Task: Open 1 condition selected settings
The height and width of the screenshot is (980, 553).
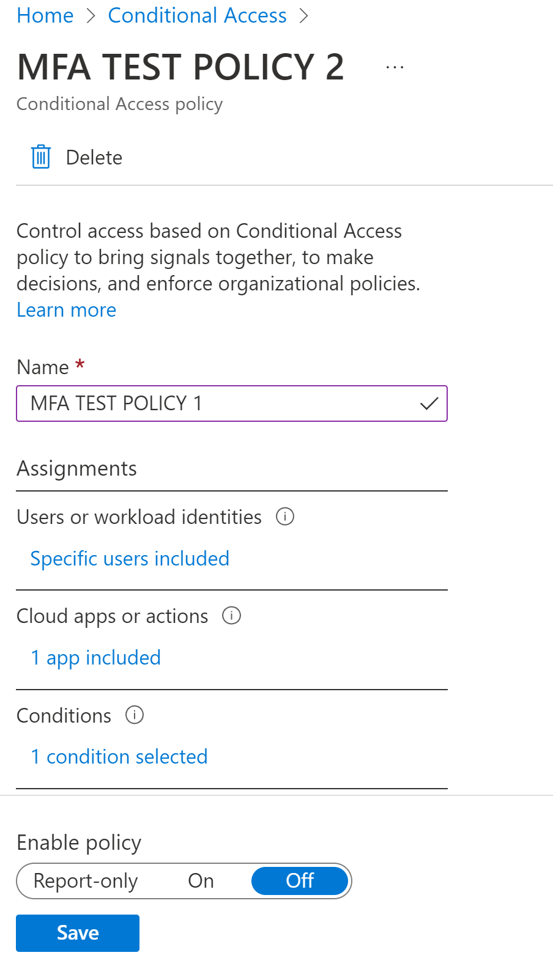Action: point(119,757)
